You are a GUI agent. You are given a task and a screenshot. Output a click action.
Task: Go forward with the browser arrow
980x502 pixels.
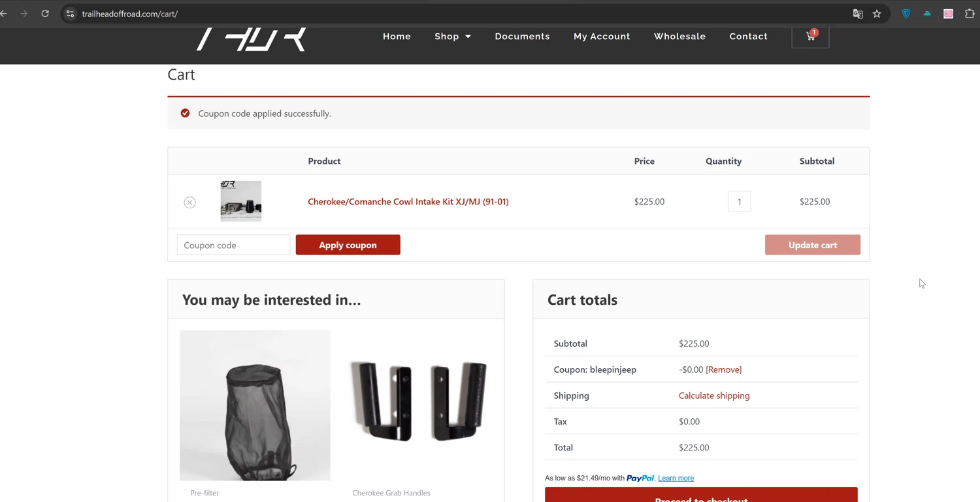[x=24, y=14]
